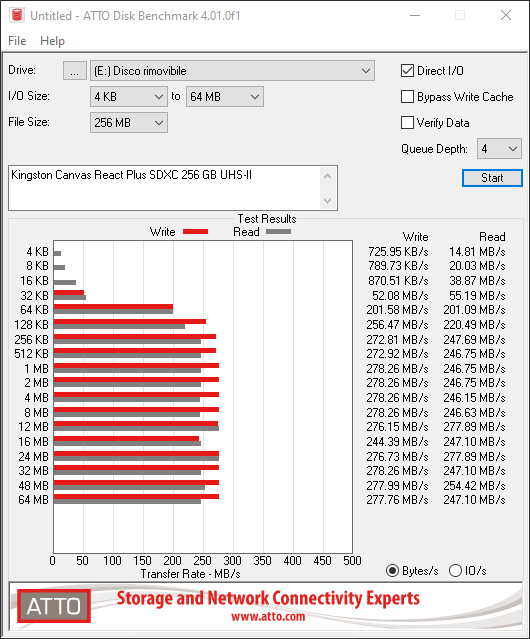Image resolution: width=530 pixels, height=639 pixels.
Task: Open the Drive selection dropdown
Action: tap(232, 71)
